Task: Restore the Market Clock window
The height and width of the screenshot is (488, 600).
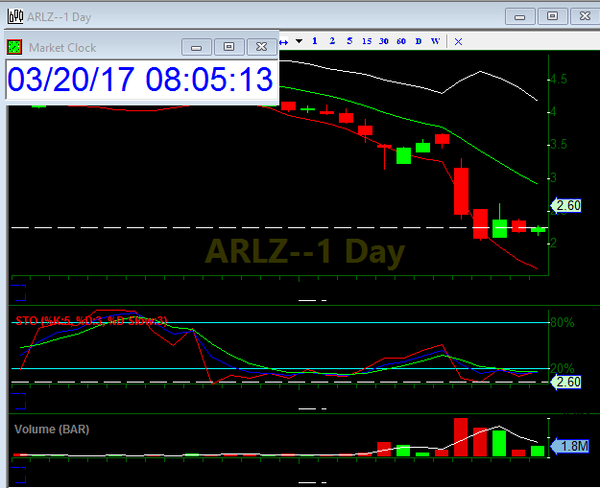Action: 228,47
